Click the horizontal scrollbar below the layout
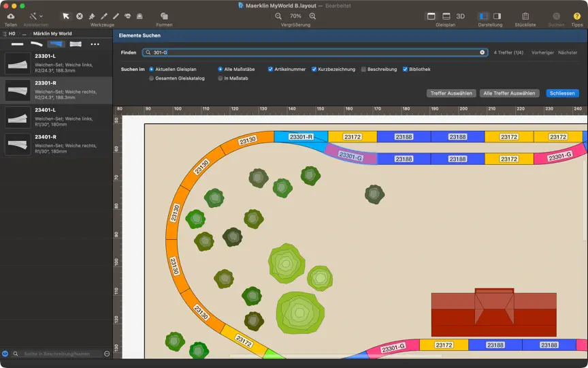 336,356
